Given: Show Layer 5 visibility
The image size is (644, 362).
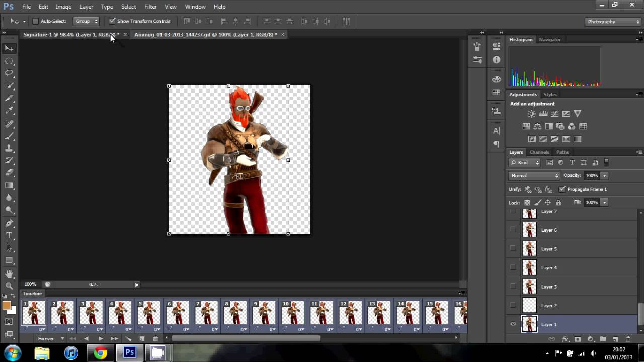Looking at the screenshot, I should [513, 248].
